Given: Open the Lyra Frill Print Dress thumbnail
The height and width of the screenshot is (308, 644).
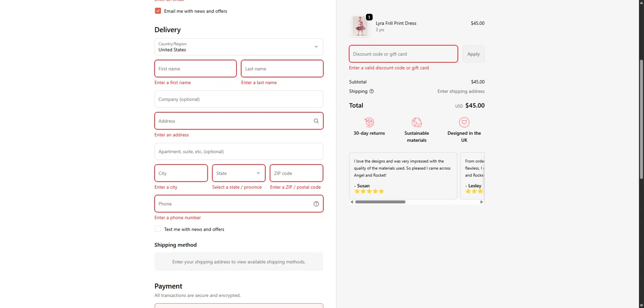Looking at the screenshot, I should (x=360, y=26).
